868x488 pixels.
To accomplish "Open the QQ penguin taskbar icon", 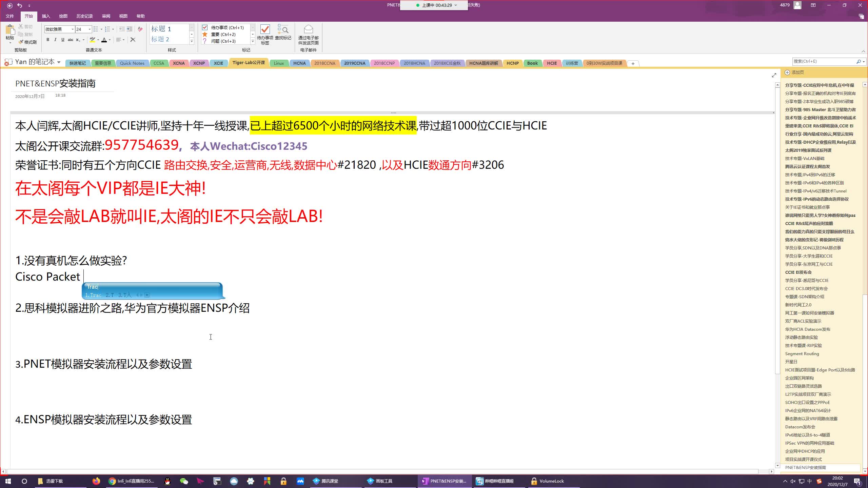I will 167,481.
